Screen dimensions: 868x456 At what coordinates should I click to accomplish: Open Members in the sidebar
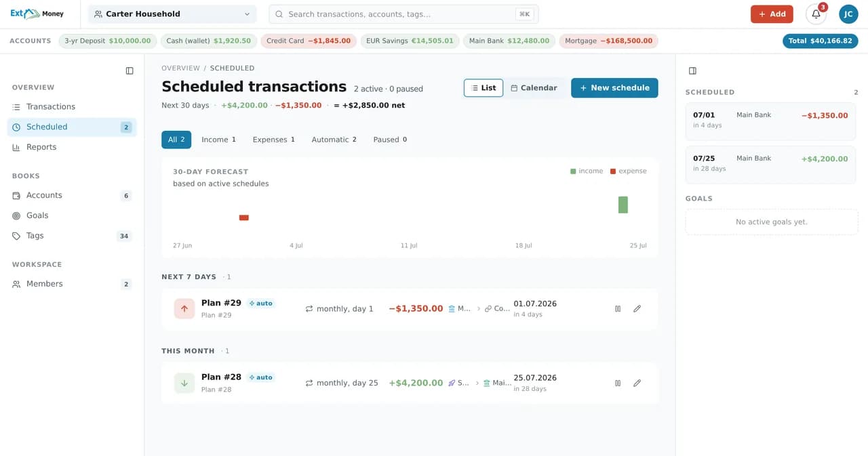pyautogui.click(x=72, y=285)
